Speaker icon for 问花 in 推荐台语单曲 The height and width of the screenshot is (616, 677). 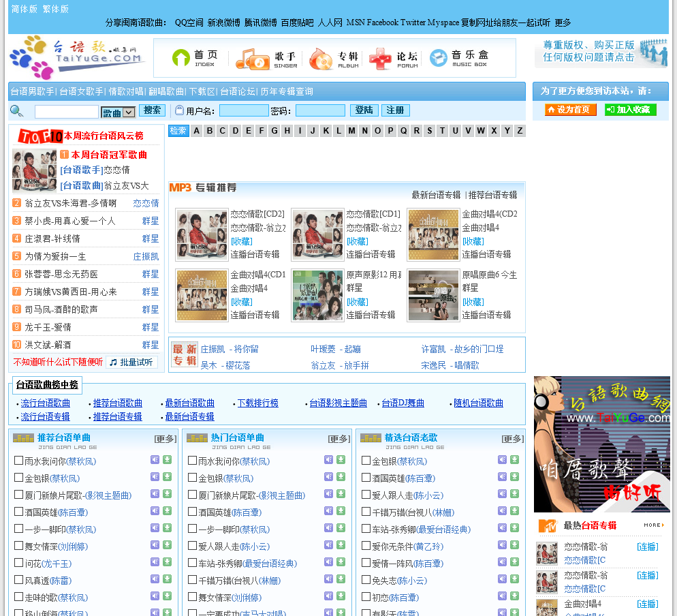(x=155, y=561)
